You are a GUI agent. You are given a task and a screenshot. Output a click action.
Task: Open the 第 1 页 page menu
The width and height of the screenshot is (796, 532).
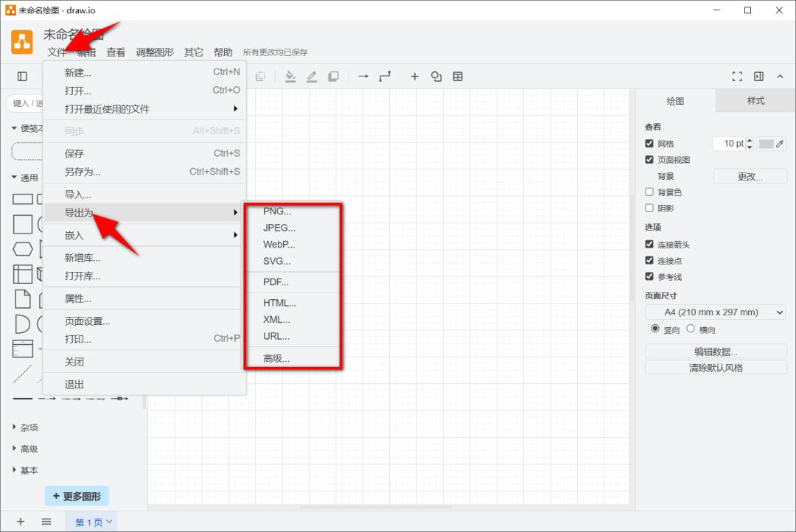pyautogui.click(x=94, y=522)
